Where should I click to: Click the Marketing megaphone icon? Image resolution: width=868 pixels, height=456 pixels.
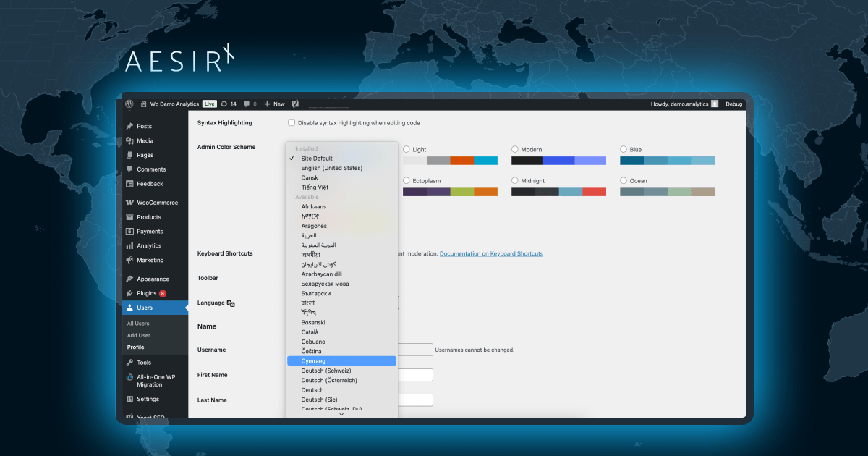[x=129, y=260]
